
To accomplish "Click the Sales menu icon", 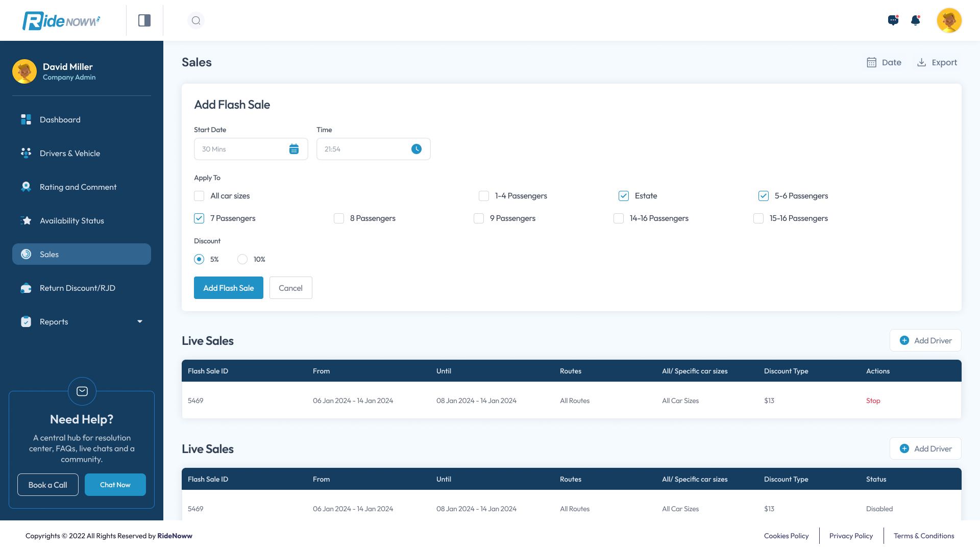I will point(26,254).
